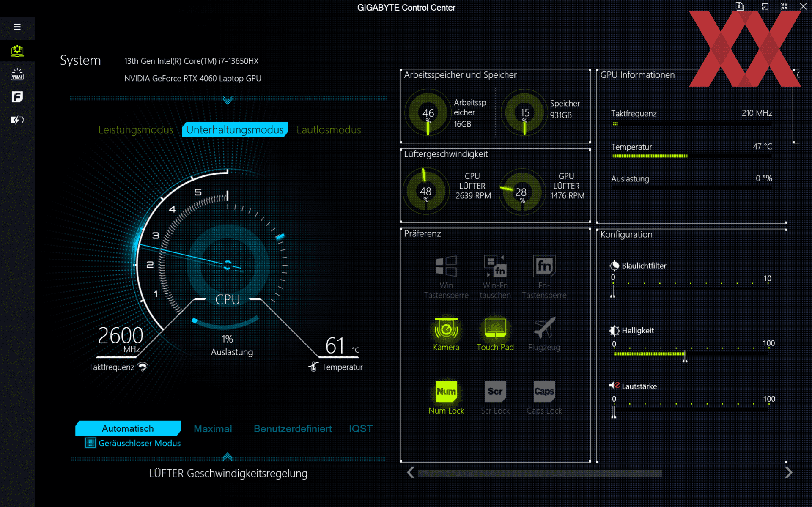Toggle Win Tastensperre key lock
Image resolution: width=812 pixels, height=507 pixels.
pyautogui.click(x=446, y=277)
